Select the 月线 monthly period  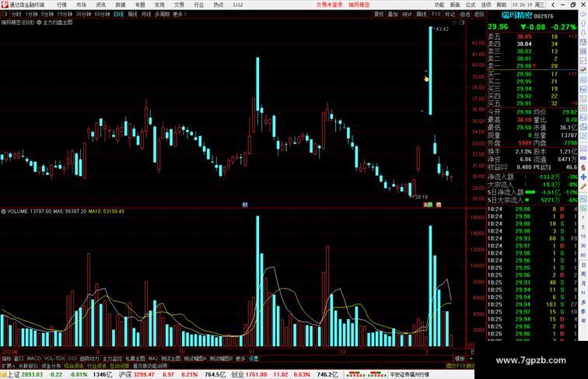(146, 14)
